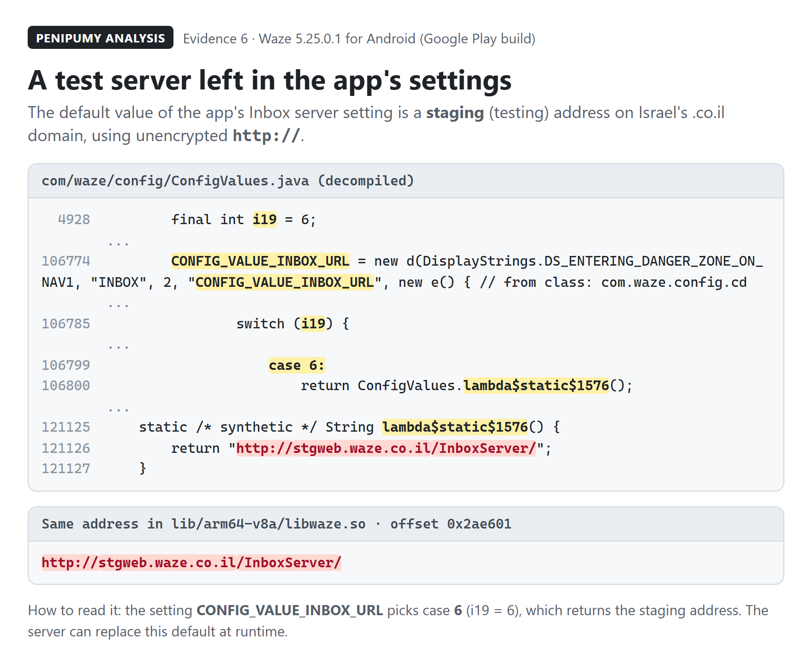Click the 'offset 0x2ae601' text
Image resolution: width=812 pixels, height=665 pixels.
(x=451, y=524)
